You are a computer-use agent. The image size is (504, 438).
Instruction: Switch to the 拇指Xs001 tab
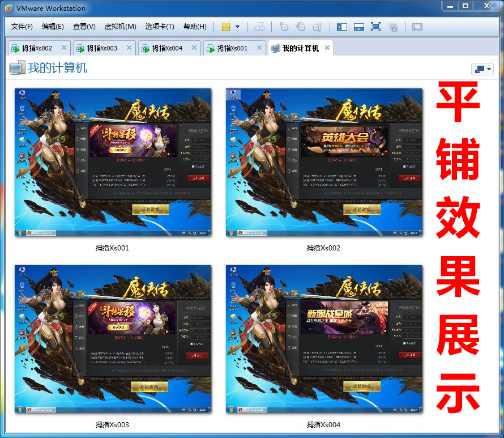[232, 48]
